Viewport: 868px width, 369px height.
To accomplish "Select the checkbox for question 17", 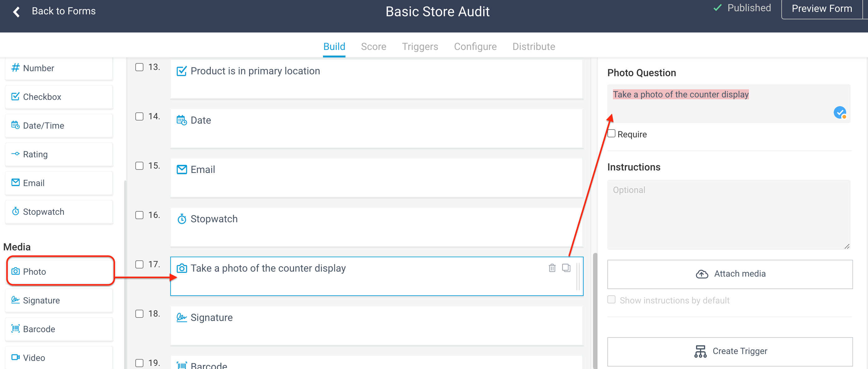I will coord(139,264).
